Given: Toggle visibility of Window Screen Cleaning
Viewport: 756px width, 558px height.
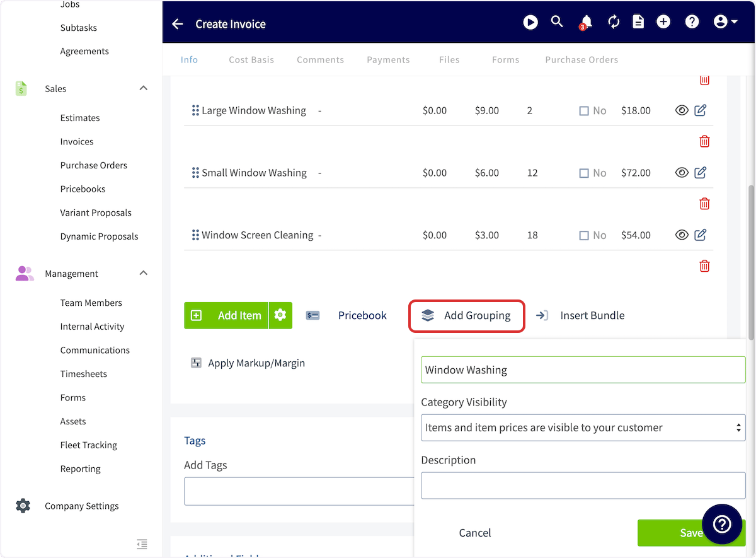Looking at the screenshot, I should (x=682, y=235).
